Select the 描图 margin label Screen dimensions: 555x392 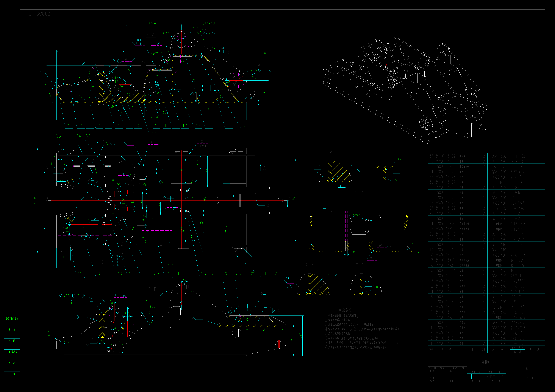[12, 330]
